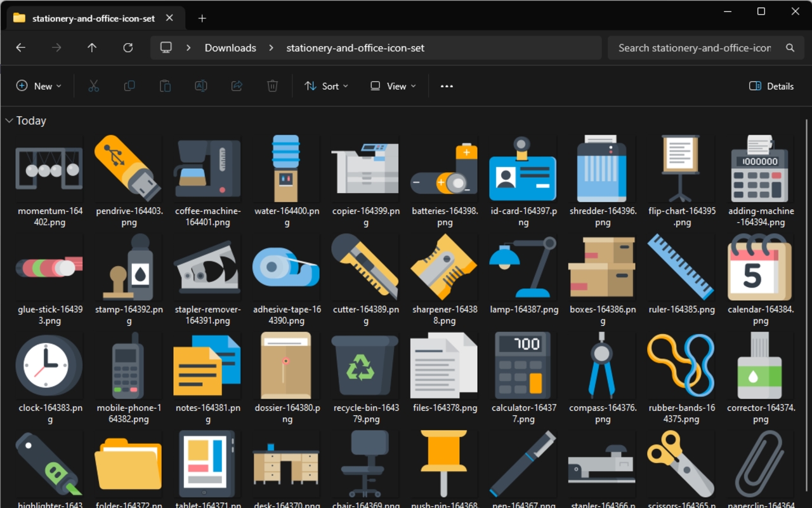The width and height of the screenshot is (812, 508).
Task: Click the Paste clipboard icon
Action: pos(165,86)
